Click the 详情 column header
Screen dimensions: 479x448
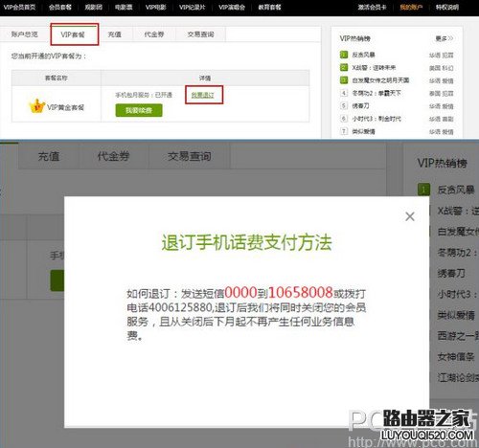pyautogui.click(x=205, y=78)
